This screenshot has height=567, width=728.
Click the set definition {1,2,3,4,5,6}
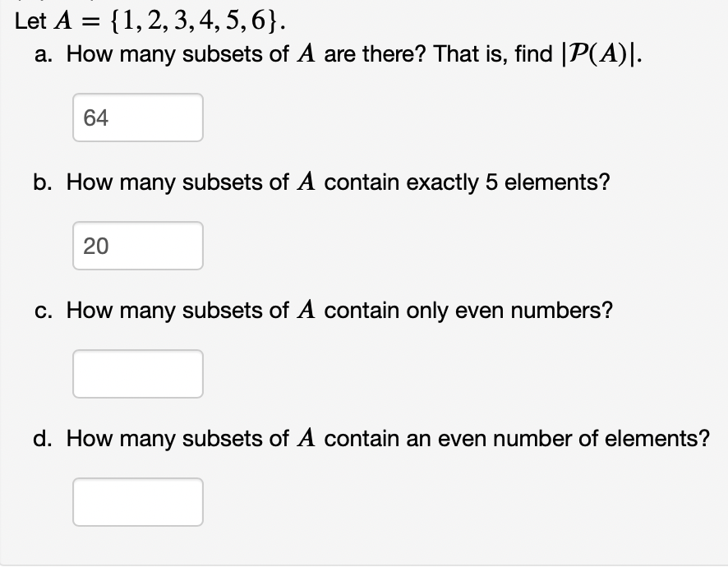coord(197,21)
